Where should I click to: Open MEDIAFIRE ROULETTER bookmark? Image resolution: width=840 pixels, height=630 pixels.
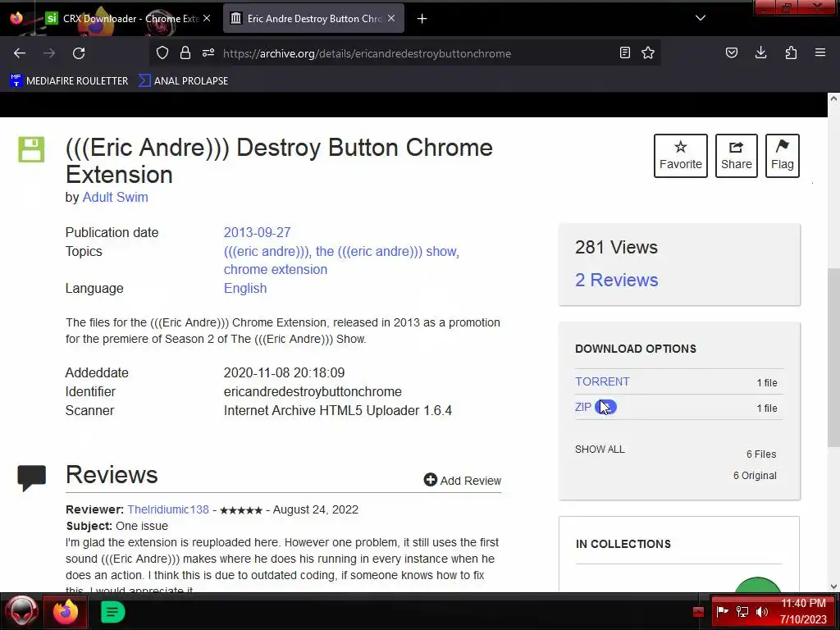coord(69,81)
